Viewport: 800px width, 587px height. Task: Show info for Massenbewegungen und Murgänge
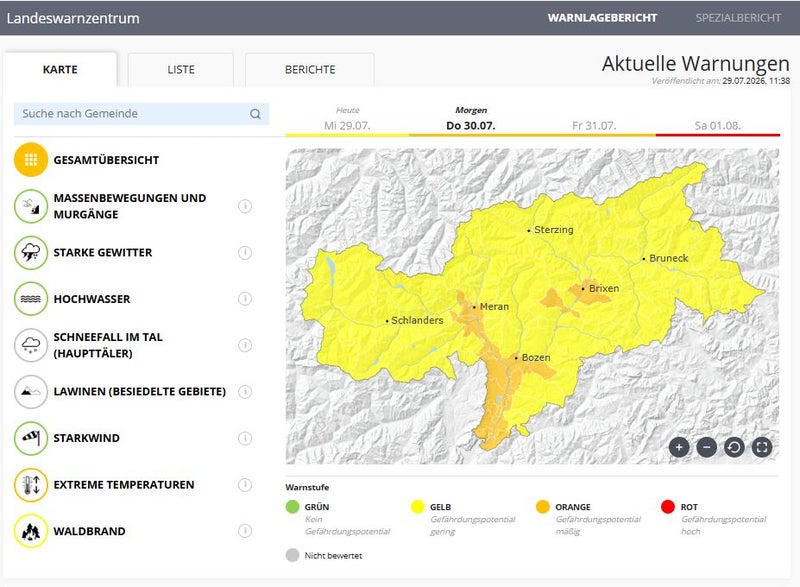245,206
